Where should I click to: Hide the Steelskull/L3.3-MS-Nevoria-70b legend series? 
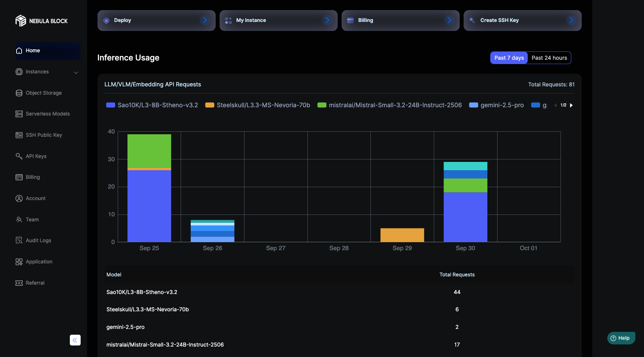click(257, 105)
